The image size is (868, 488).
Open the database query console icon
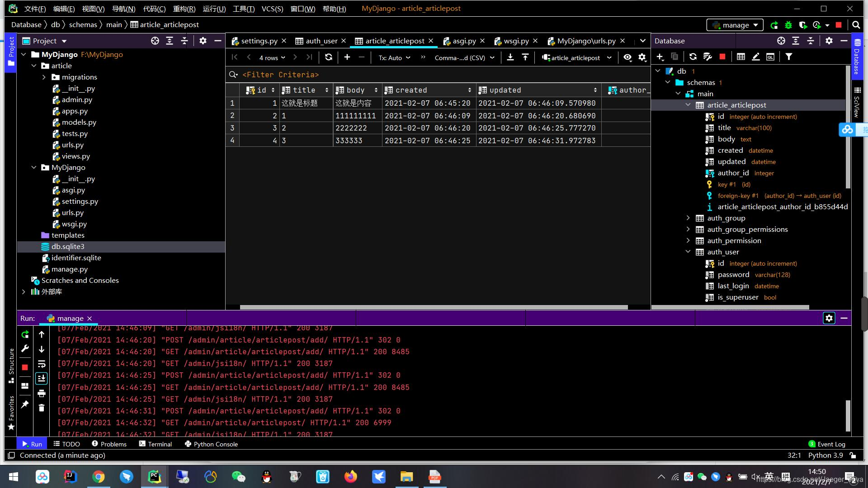pyautogui.click(x=770, y=57)
